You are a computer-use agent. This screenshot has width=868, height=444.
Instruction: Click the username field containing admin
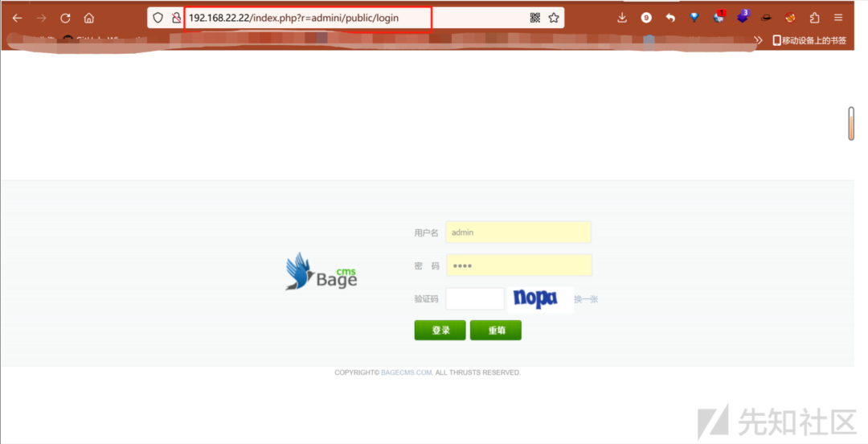pos(518,232)
